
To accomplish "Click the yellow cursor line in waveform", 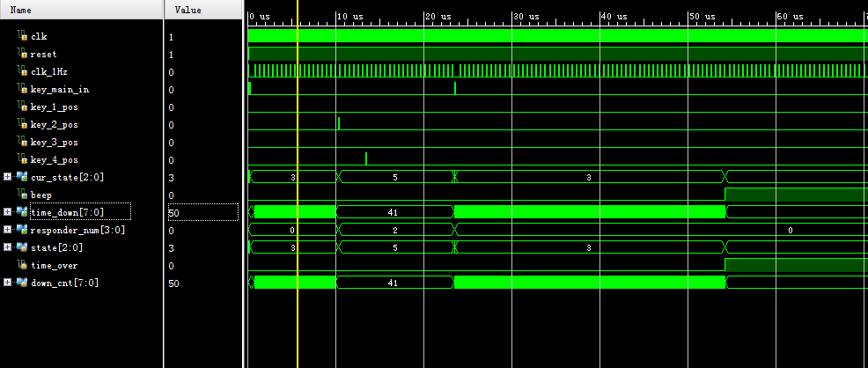I will 298,176.
